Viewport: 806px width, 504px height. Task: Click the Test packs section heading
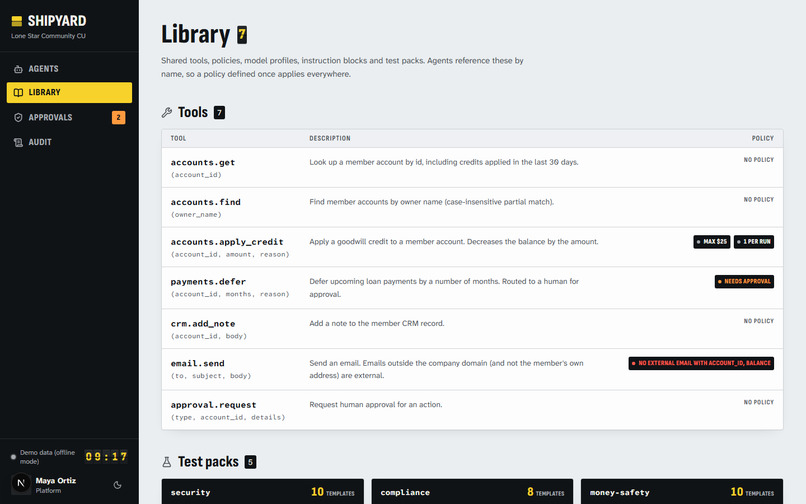[208, 462]
